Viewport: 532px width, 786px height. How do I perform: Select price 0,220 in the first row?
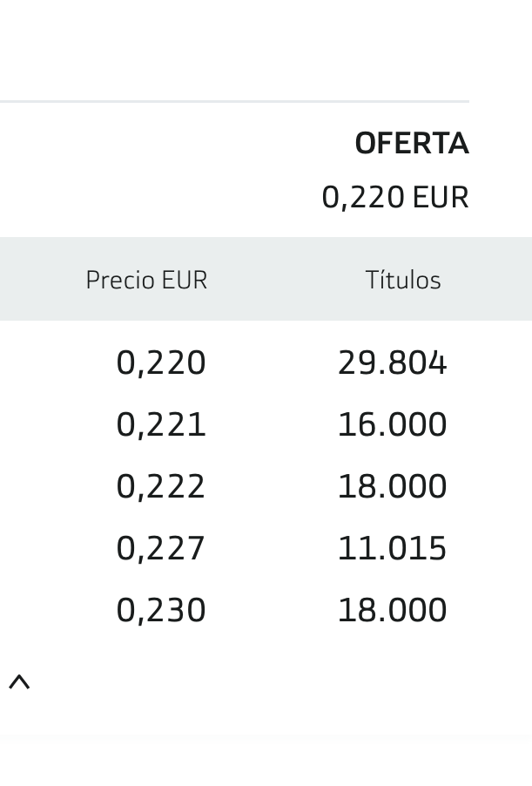(x=161, y=363)
